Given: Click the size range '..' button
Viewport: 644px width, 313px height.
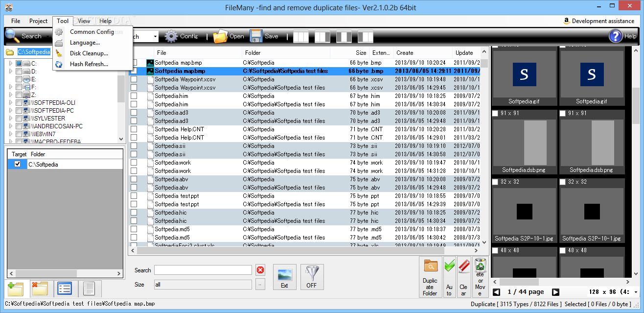Looking at the screenshot, I should click(260, 284).
